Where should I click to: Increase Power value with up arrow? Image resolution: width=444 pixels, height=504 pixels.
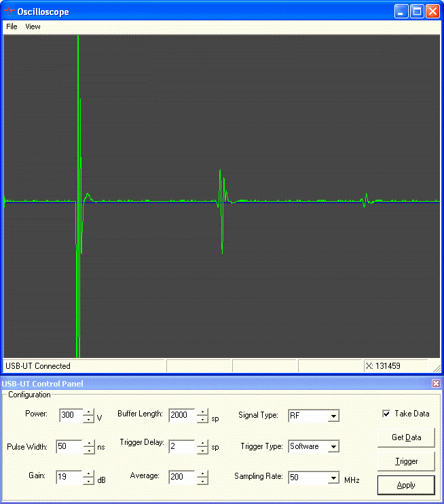(88, 412)
